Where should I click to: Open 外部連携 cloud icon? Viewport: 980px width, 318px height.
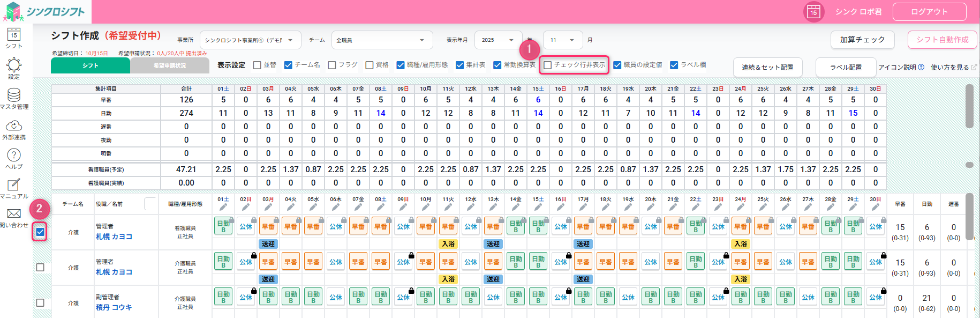(x=14, y=126)
